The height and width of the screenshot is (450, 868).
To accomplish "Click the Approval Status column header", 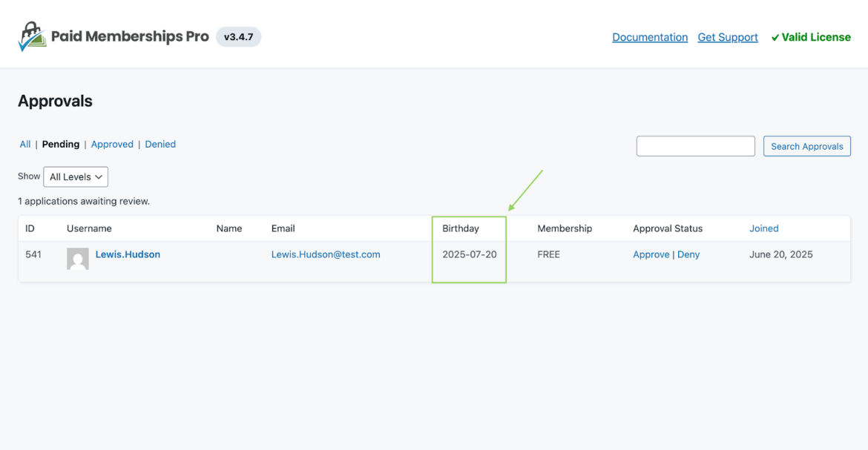I will 668,228.
